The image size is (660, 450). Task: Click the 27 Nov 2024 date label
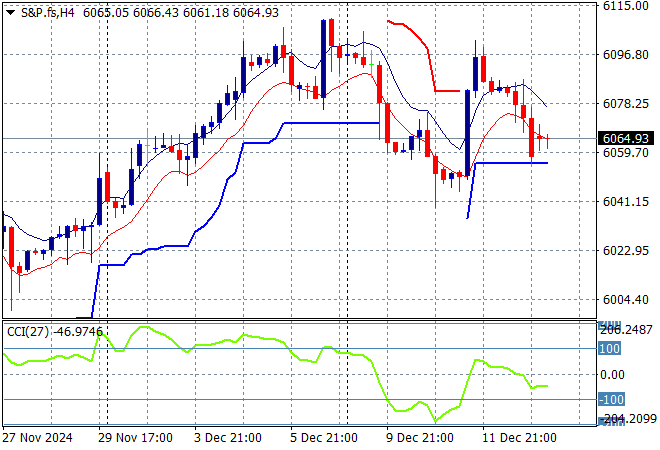[37, 438]
